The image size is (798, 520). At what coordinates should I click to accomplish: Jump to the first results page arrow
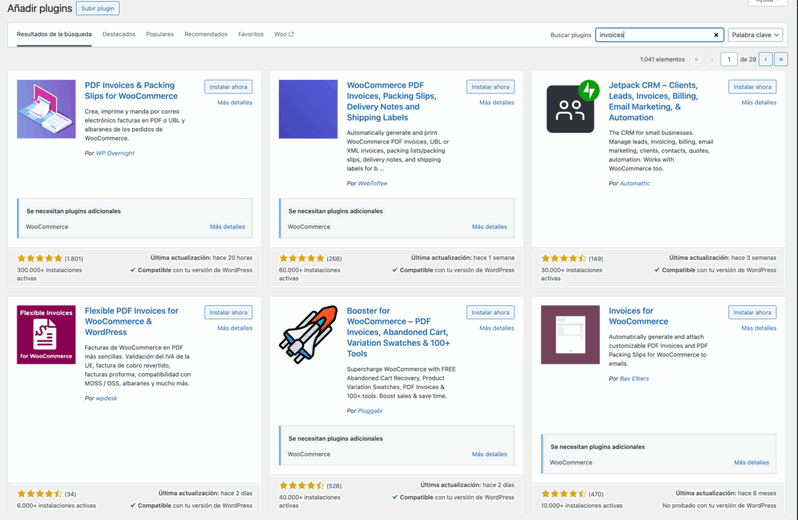click(696, 60)
